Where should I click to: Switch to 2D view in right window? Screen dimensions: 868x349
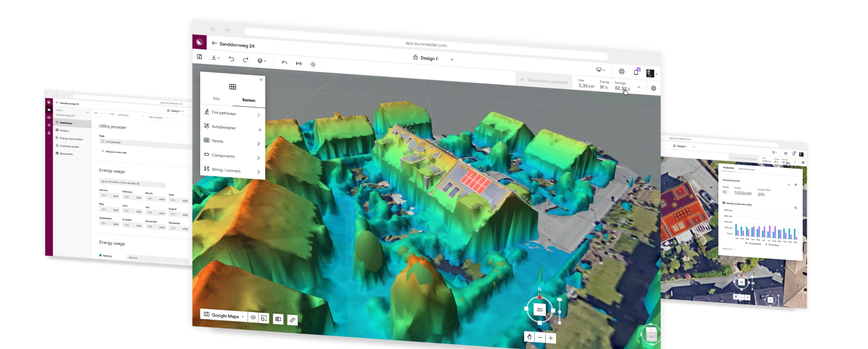coord(742,282)
